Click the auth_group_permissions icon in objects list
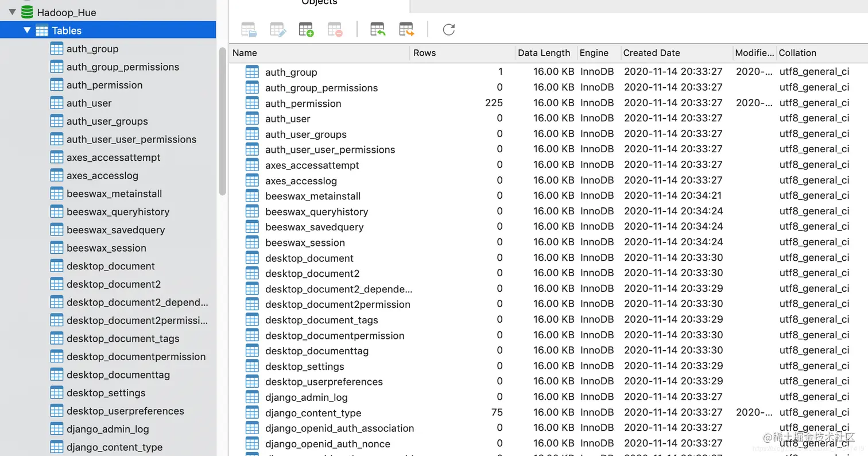Screen dimensions: 868x456 [x=252, y=87]
